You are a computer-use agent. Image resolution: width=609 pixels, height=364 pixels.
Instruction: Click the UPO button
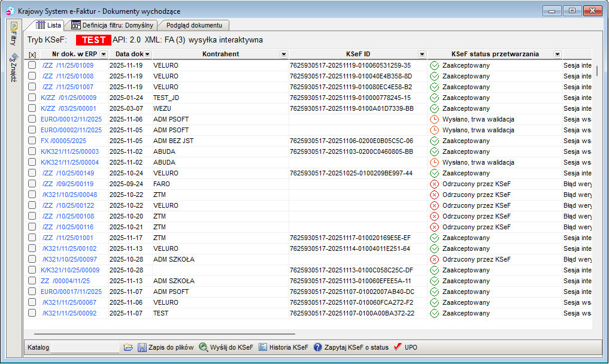pyautogui.click(x=405, y=347)
